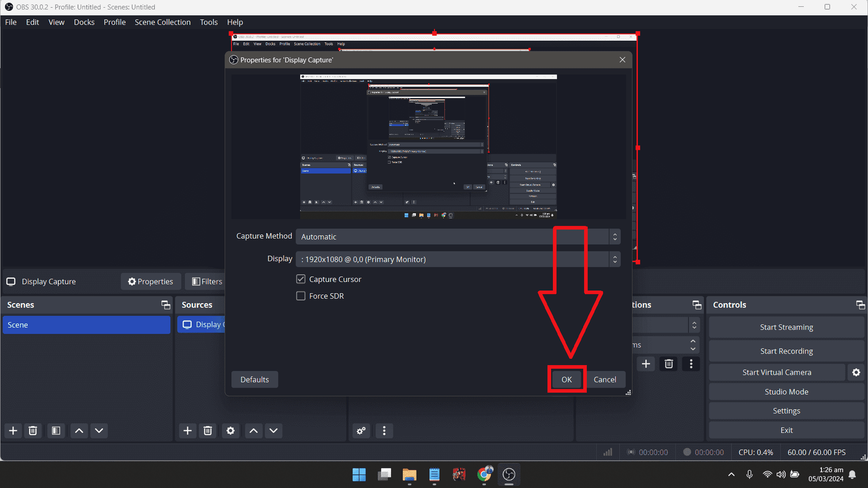Image resolution: width=868 pixels, height=488 pixels.
Task: Open the Docks menu
Action: [x=84, y=22]
